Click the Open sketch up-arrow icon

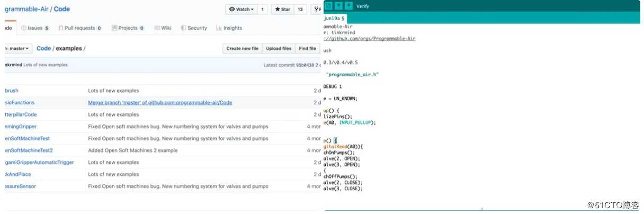[339, 6]
